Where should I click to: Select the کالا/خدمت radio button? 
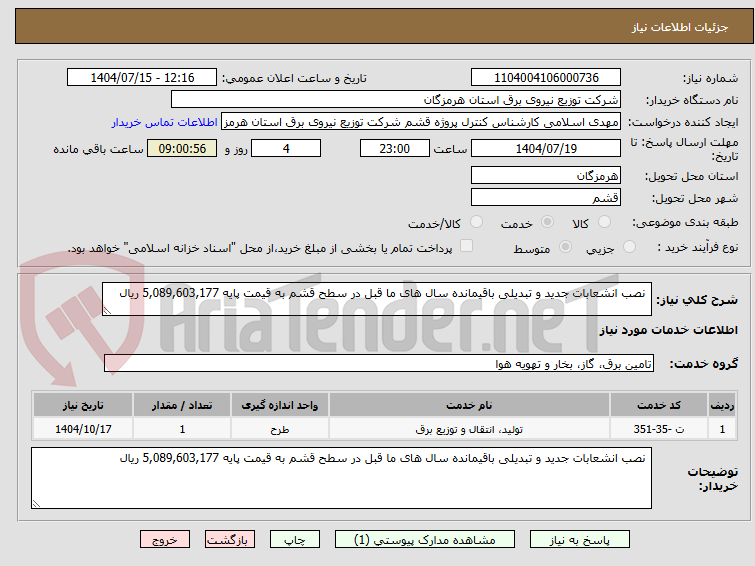click(476, 222)
